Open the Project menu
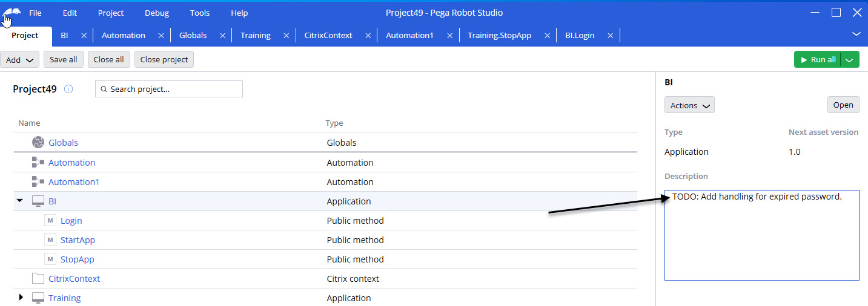868x306 pixels. tap(111, 13)
